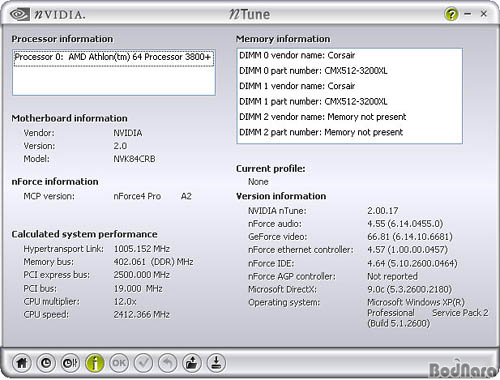Click the checkmark apply icon
500x380 pixels.
tap(143, 363)
